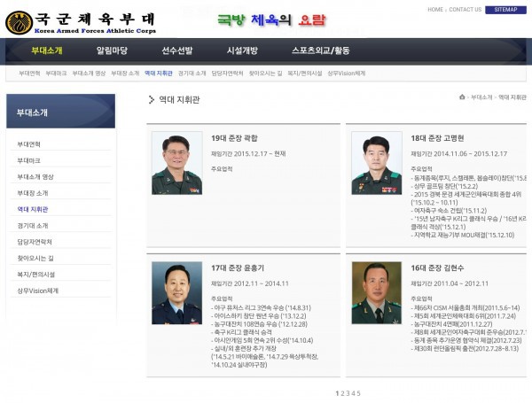The image size is (532, 403).
Task: Click the 16대 준장 commander title text
Action: coord(437,267)
